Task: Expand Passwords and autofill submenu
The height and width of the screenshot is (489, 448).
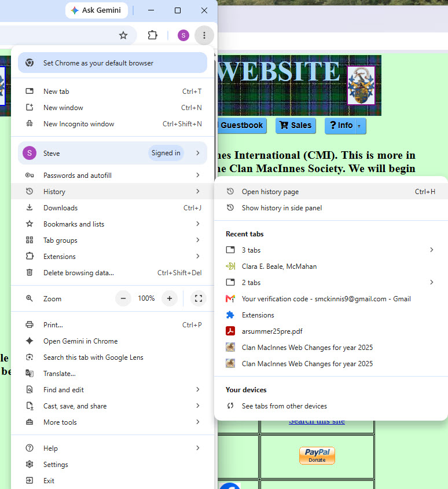Action: (x=112, y=176)
